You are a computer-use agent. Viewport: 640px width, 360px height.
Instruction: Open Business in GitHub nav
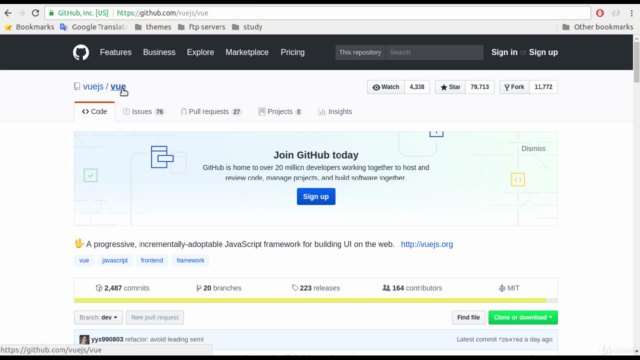(x=159, y=52)
